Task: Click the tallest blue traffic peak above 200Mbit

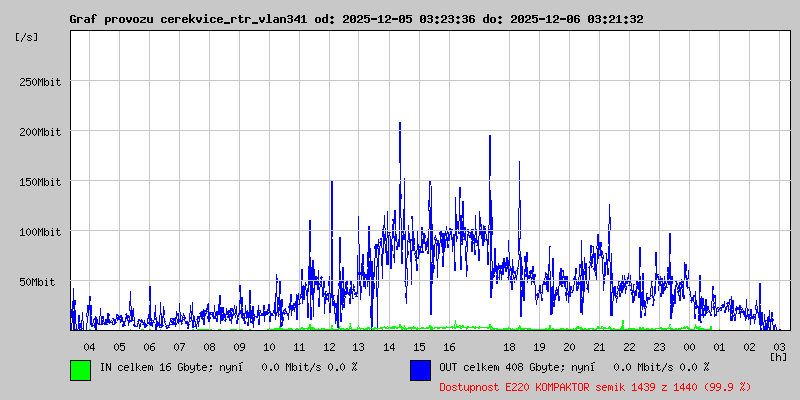Action: (400, 124)
